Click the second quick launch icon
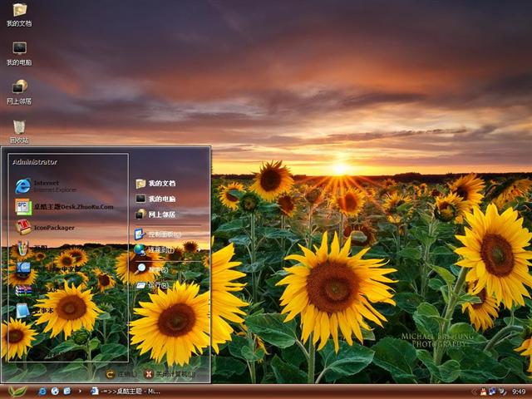This screenshot has height=399, width=532. [x=55, y=392]
